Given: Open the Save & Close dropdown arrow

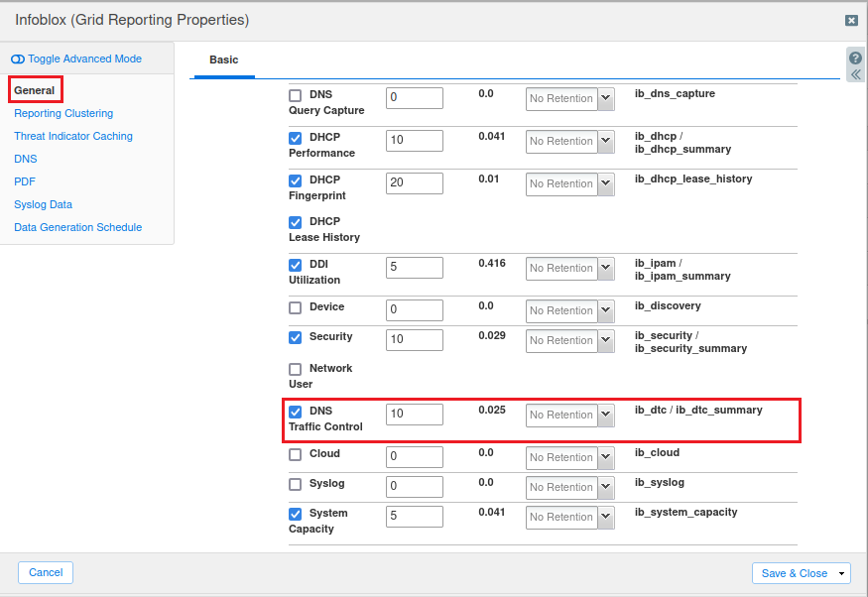Looking at the screenshot, I should click(843, 573).
